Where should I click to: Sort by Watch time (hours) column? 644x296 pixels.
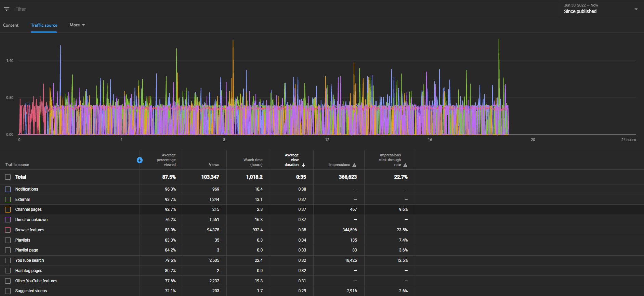click(x=253, y=162)
